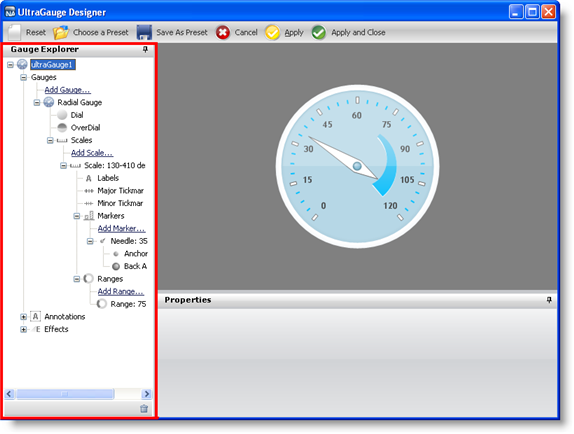
Task: Click the Markers node icon
Action: coord(89,216)
